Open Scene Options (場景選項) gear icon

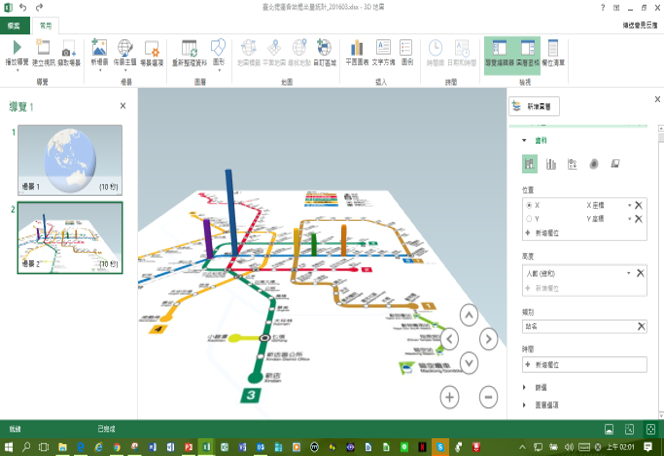[x=152, y=48]
